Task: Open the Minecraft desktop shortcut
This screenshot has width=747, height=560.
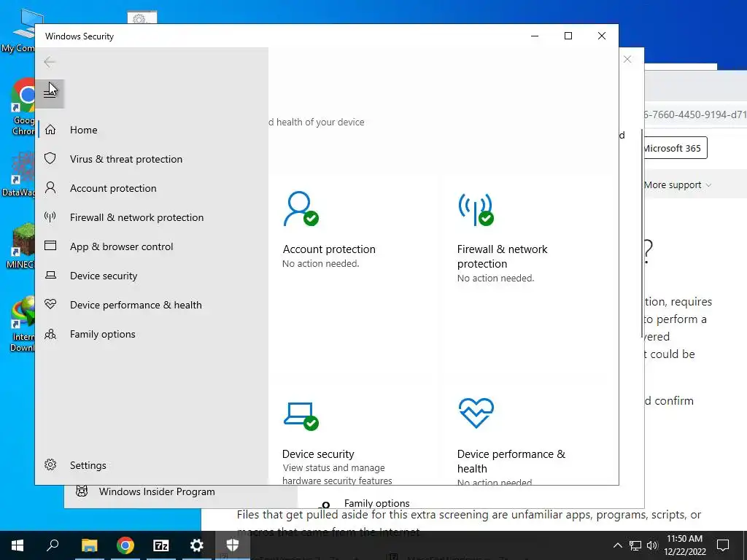Action: point(21,246)
